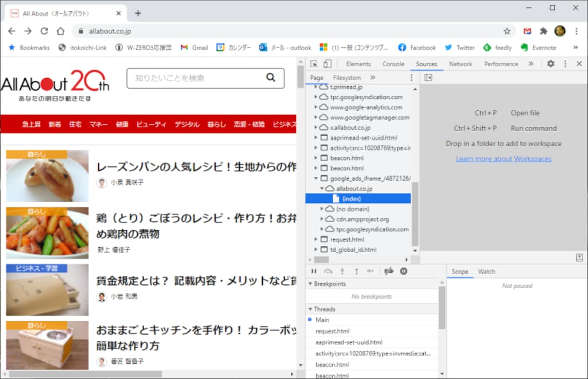Open the Sources navigator three-dot menu
Screen dimensions: 588x379
412,77
